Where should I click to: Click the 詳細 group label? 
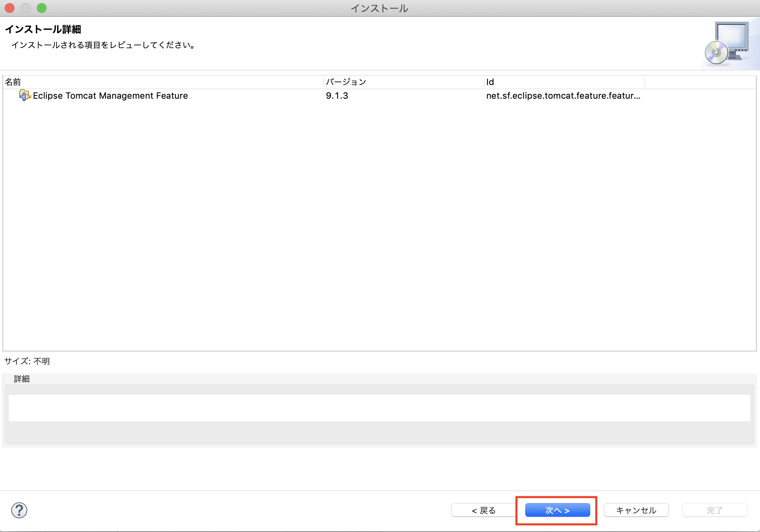click(x=22, y=379)
